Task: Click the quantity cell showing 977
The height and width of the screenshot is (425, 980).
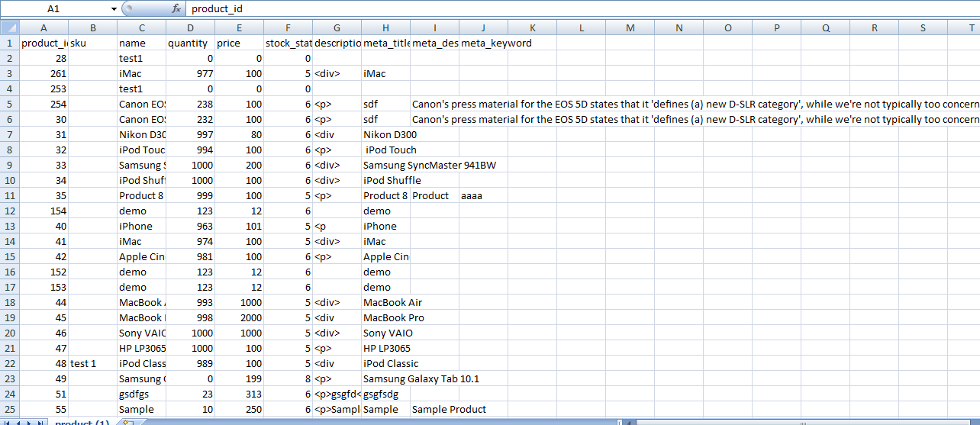Action: pos(190,74)
